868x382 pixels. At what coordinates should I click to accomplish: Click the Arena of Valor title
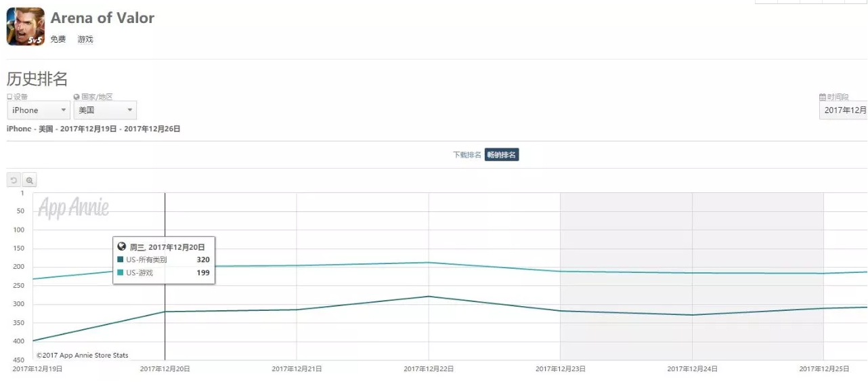point(102,18)
